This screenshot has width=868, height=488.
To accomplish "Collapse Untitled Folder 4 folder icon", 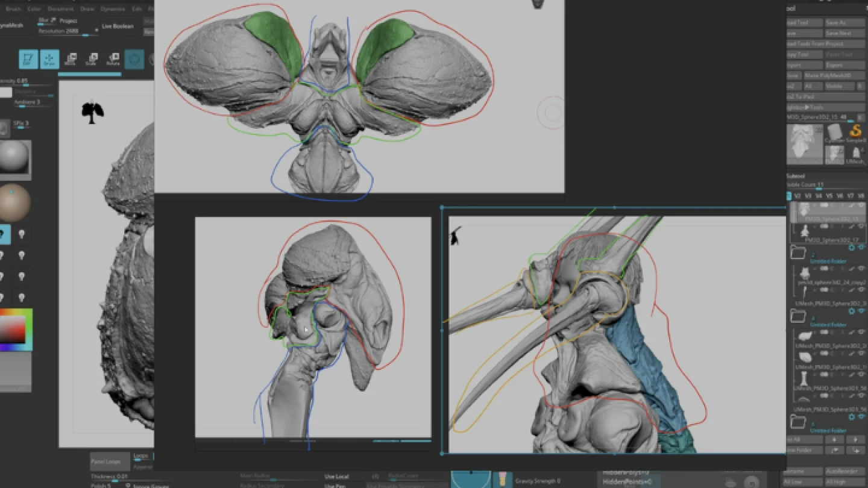I will tap(798, 315).
